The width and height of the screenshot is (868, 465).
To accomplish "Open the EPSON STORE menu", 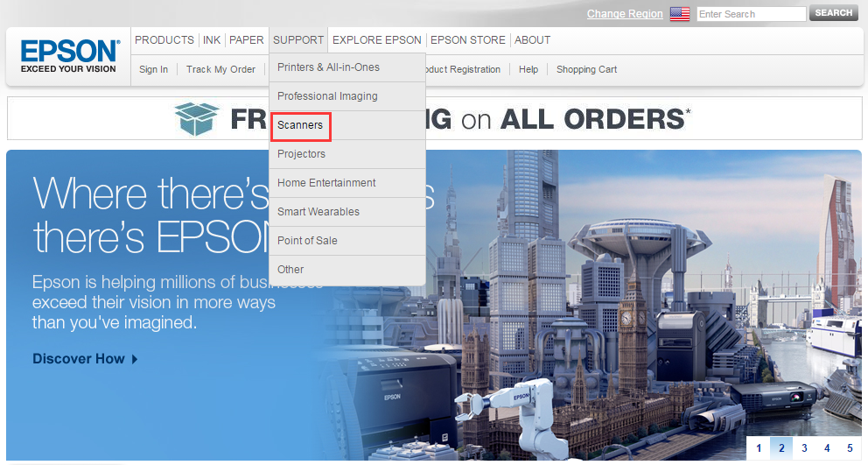I will point(468,40).
